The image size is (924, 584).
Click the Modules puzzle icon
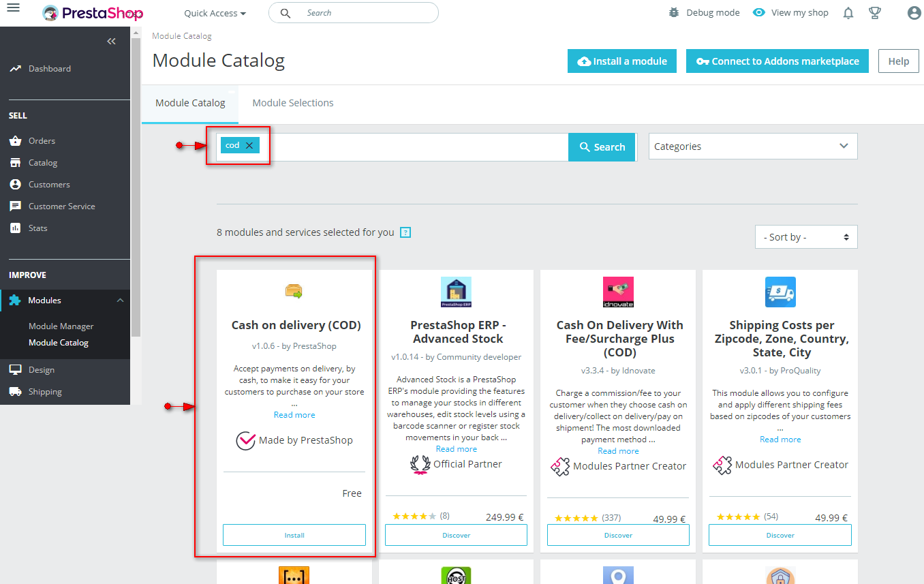pyautogui.click(x=15, y=301)
